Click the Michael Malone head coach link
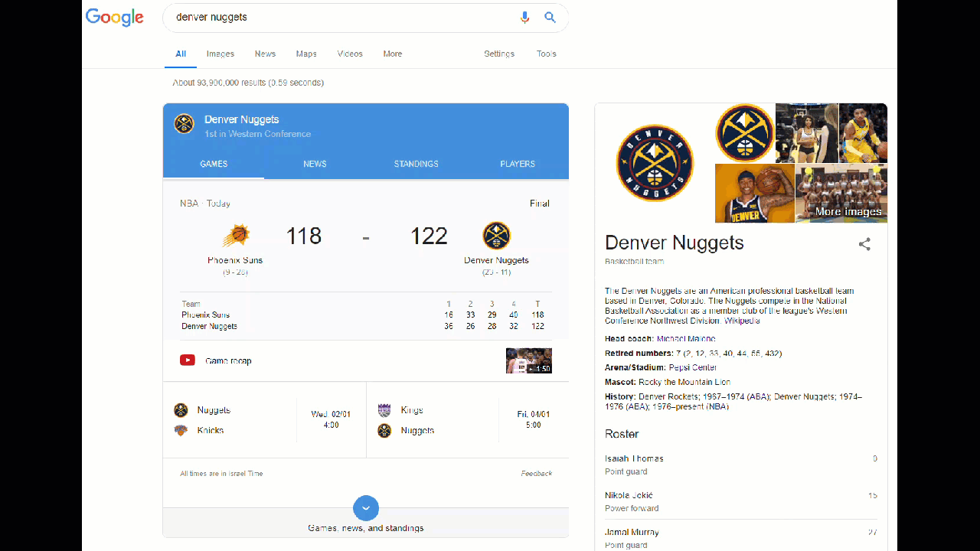 pyautogui.click(x=686, y=338)
